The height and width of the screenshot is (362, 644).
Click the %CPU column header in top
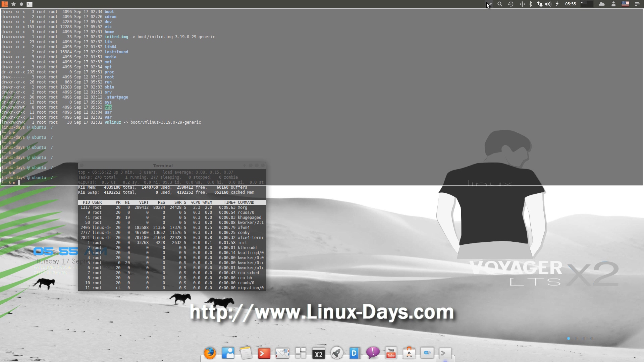coord(196,202)
